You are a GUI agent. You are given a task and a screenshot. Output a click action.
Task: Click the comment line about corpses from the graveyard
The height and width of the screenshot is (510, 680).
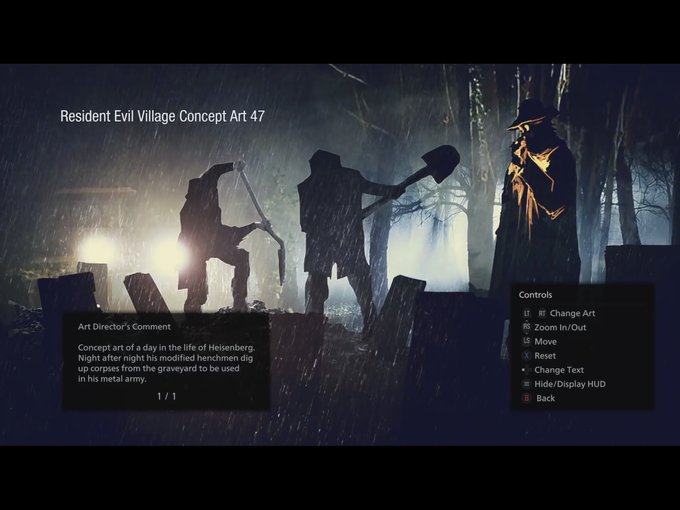point(158,368)
